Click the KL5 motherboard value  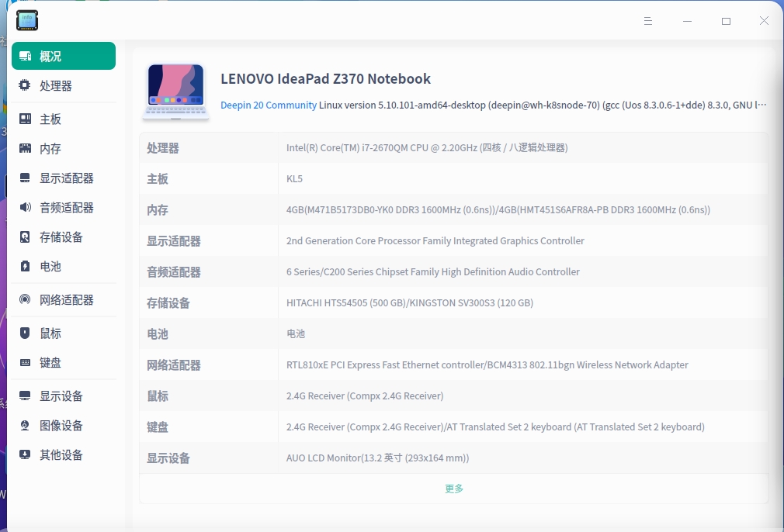[x=294, y=179]
